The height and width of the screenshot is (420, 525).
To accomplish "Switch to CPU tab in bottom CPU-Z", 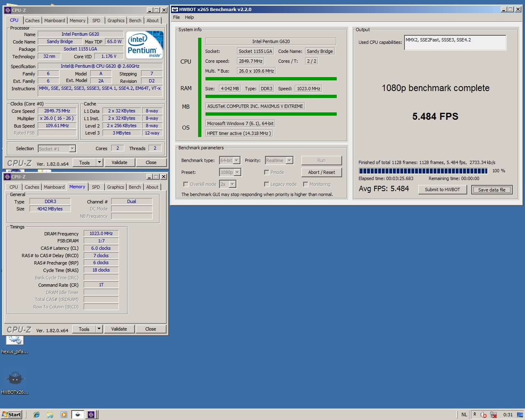I will (x=14, y=187).
